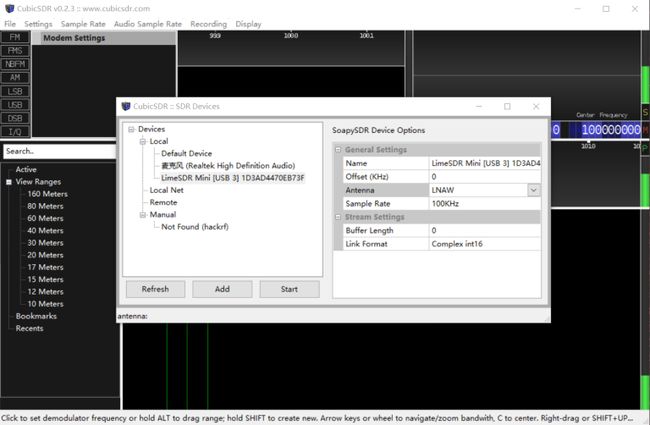Click the Link Format Complex int16 value
Image resolution: width=650 pixels, height=425 pixels.
pos(485,244)
